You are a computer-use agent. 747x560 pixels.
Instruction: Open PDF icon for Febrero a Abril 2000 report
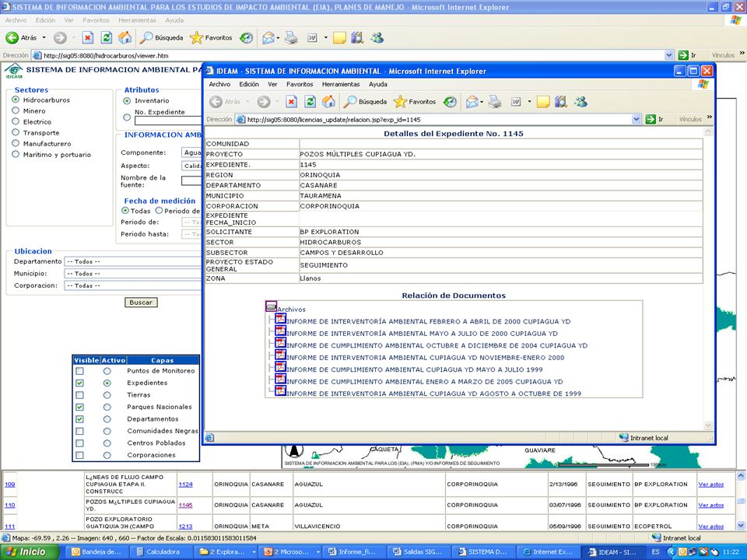click(x=281, y=319)
